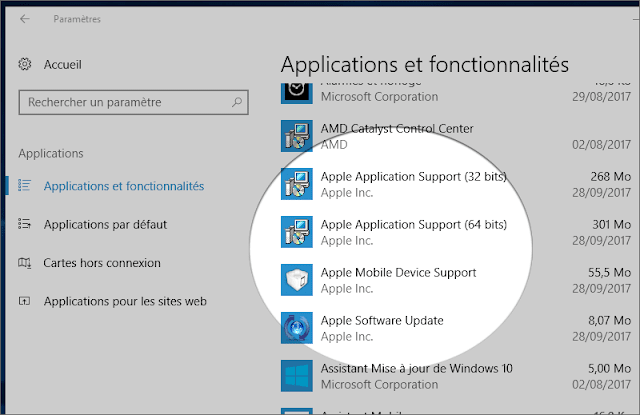This screenshot has height=415, width=640.
Task: Click the search magnifier icon
Action: 237,102
